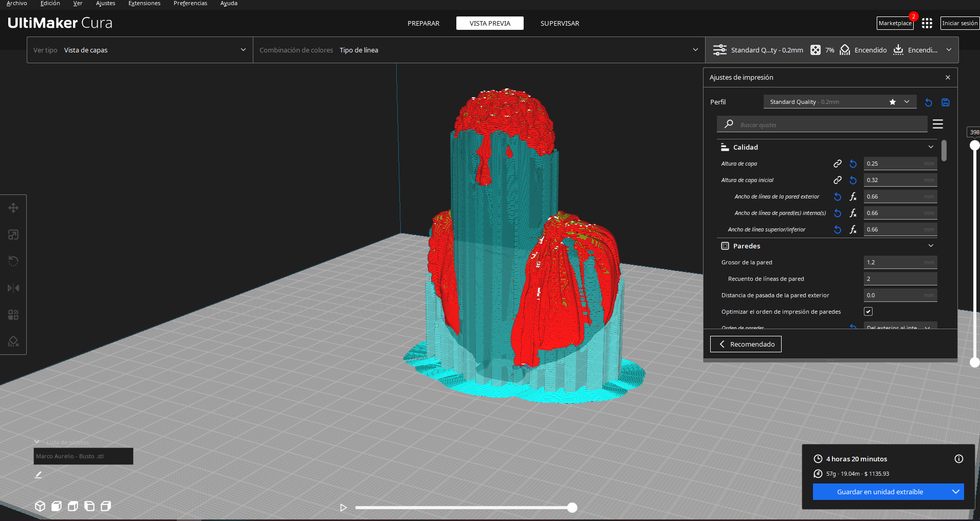Collapse the Calidad section
980x521 pixels.
point(931,147)
